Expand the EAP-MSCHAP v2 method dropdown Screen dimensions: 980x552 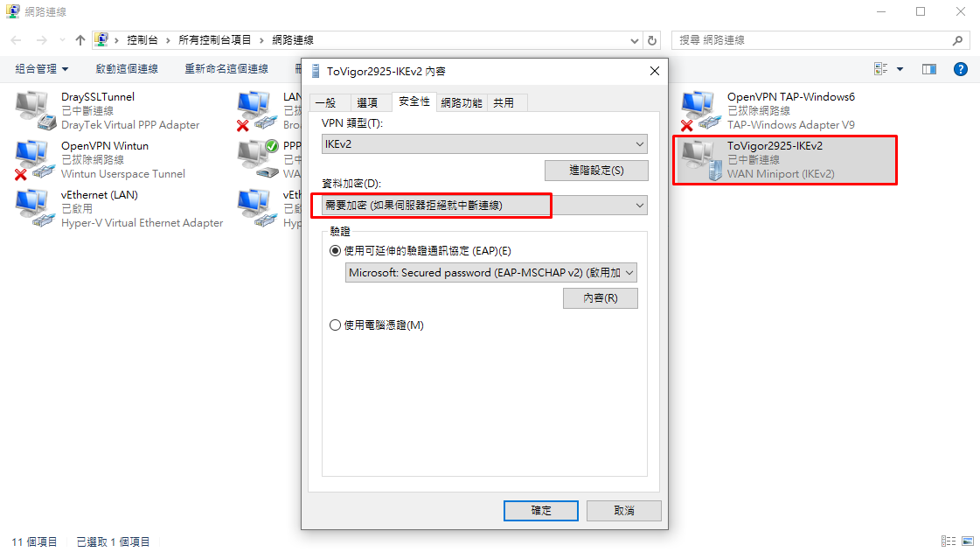pos(491,273)
